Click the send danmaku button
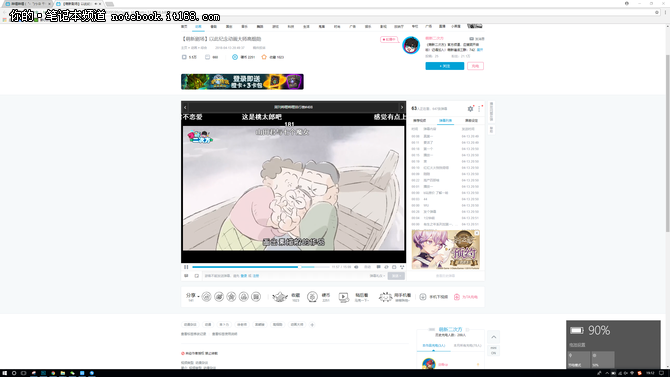Screen dimensions: 670x377 point(396,276)
